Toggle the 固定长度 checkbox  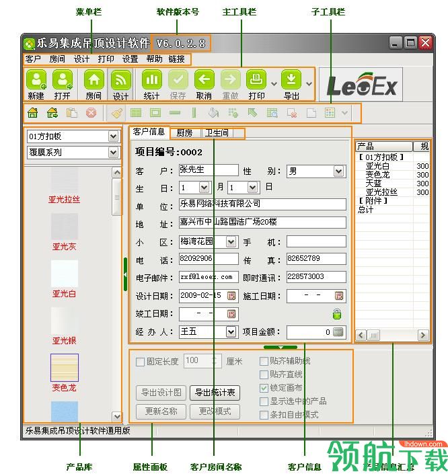[140, 362]
